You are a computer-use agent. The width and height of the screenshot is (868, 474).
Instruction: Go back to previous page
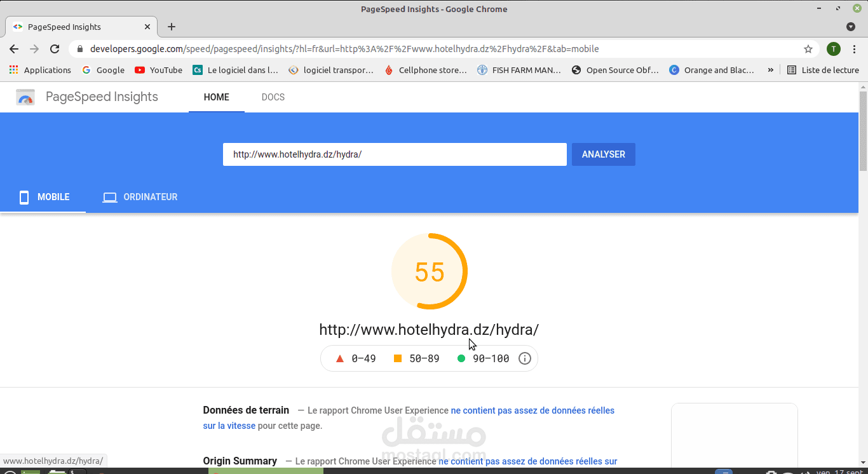pos(14,49)
